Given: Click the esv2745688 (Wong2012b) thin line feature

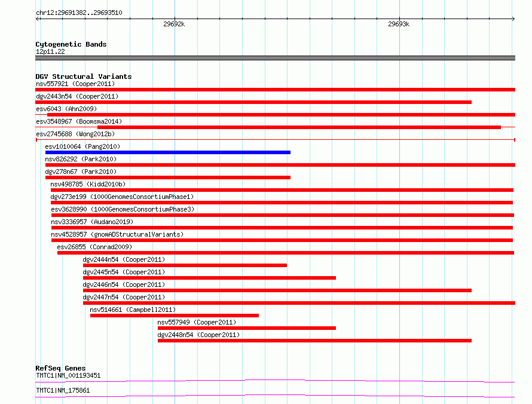Looking at the screenshot, I should coord(276,140).
